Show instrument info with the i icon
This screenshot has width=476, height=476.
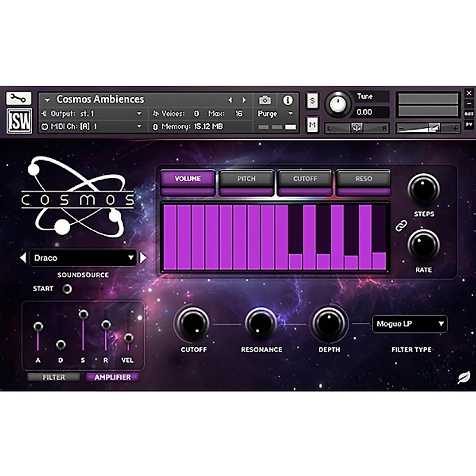(288, 100)
